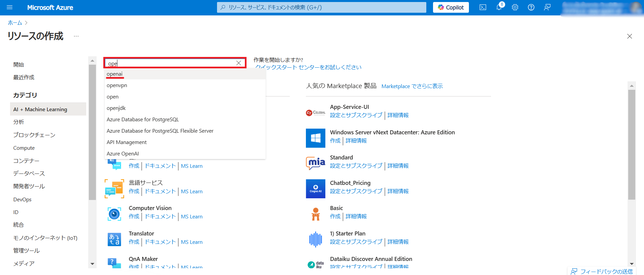Choose Azure Database for PostgreSQL Flexible Server
The width and height of the screenshot is (644, 275).
pyautogui.click(x=185, y=131)
